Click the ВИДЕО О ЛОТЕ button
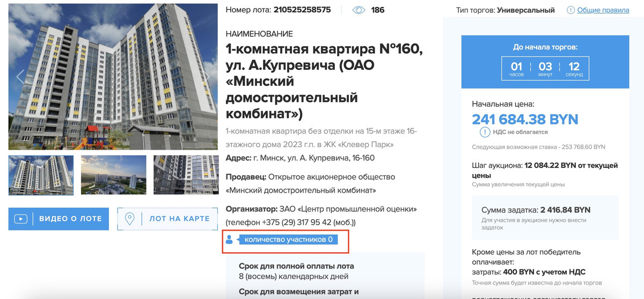This screenshot has height=299, width=644. point(58,218)
